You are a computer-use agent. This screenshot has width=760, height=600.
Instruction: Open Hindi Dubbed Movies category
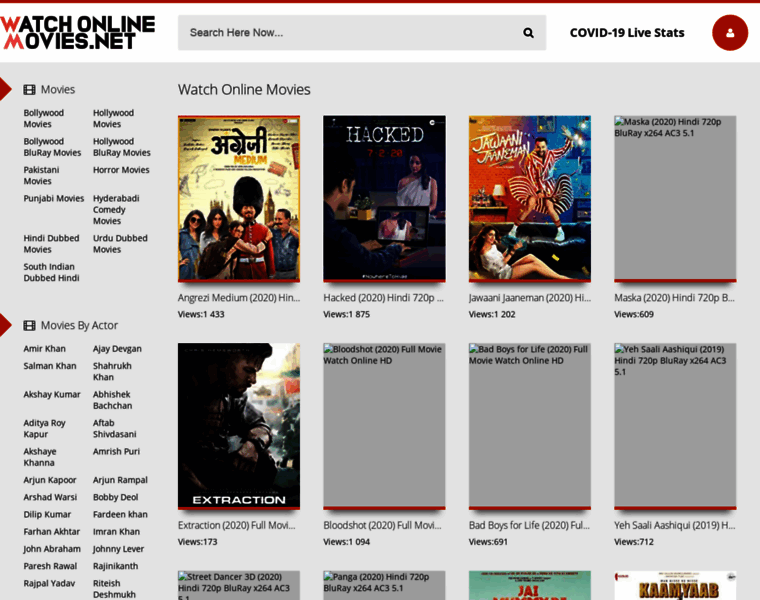pos(51,244)
